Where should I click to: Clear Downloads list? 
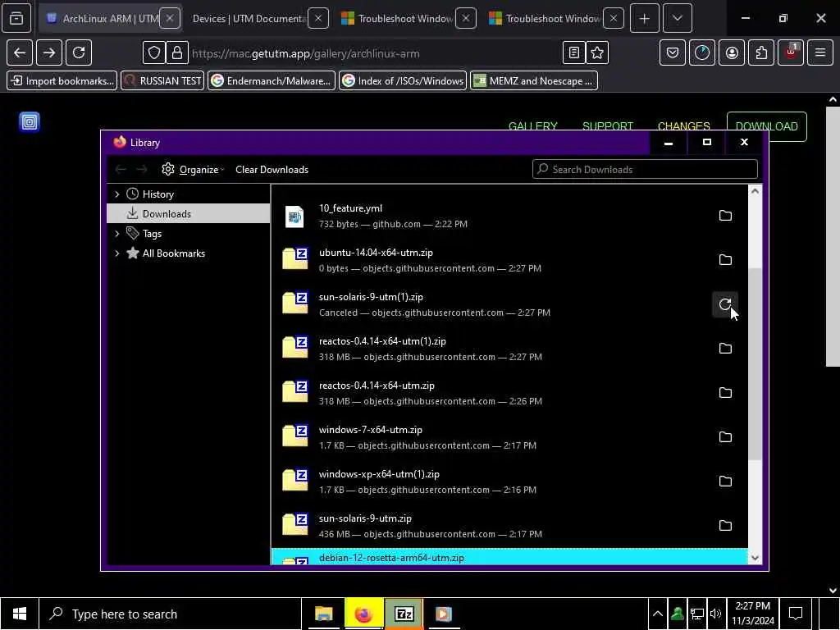coord(272,169)
